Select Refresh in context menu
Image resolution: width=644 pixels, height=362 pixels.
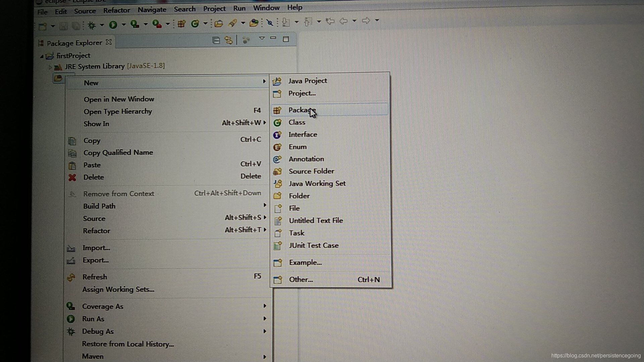coord(168,277)
